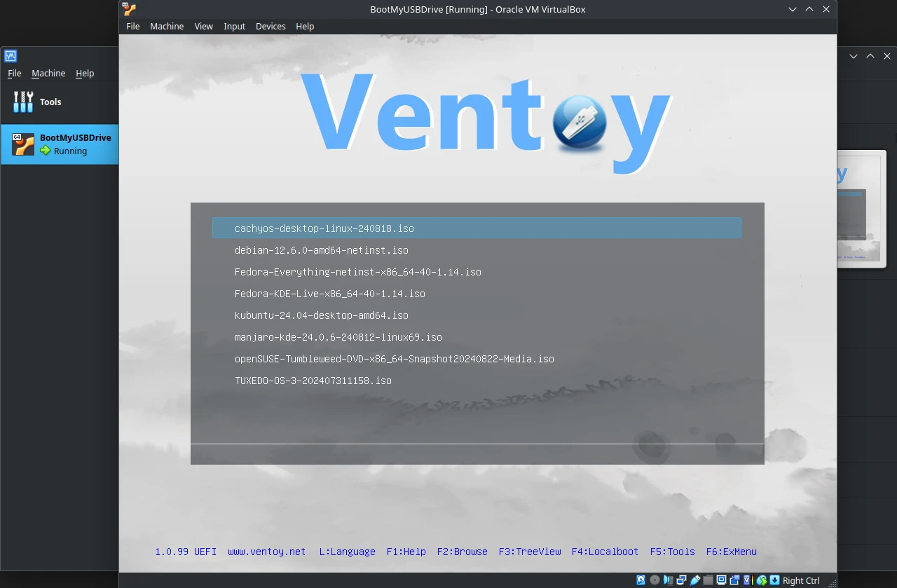The height and width of the screenshot is (588, 897).
Task: Click the Right Ctrl host key label
Action: pyautogui.click(x=801, y=580)
